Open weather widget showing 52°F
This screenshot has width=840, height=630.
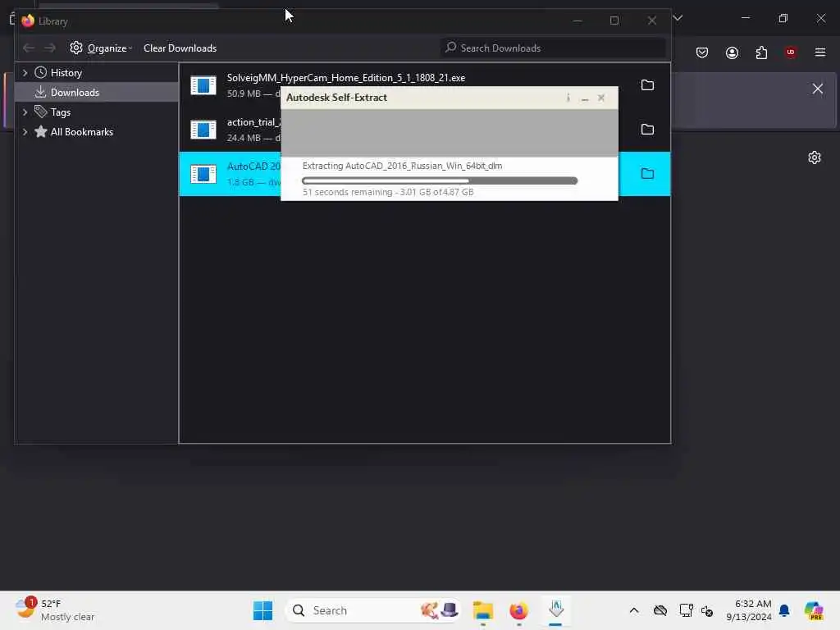(x=55, y=610)
